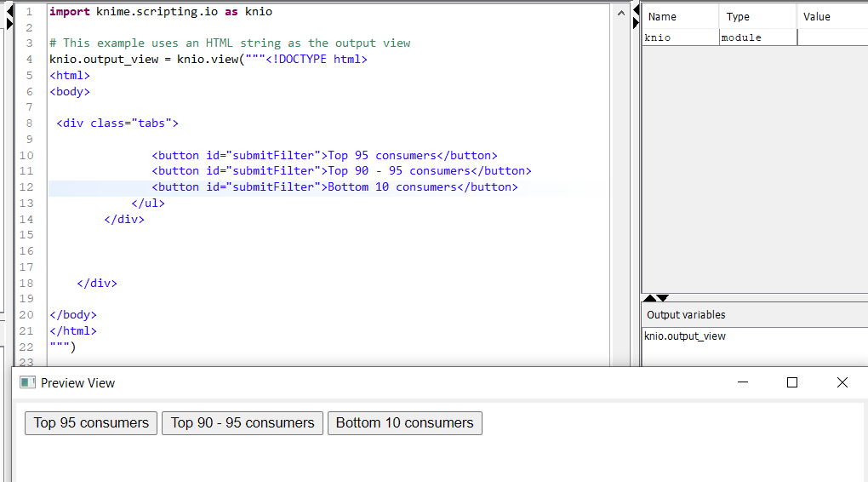Image resolution: width=868 pixels, height=482 pixels.
Task: Click line 10 "Top 95 consumers" button code
Action: (324, 155)
